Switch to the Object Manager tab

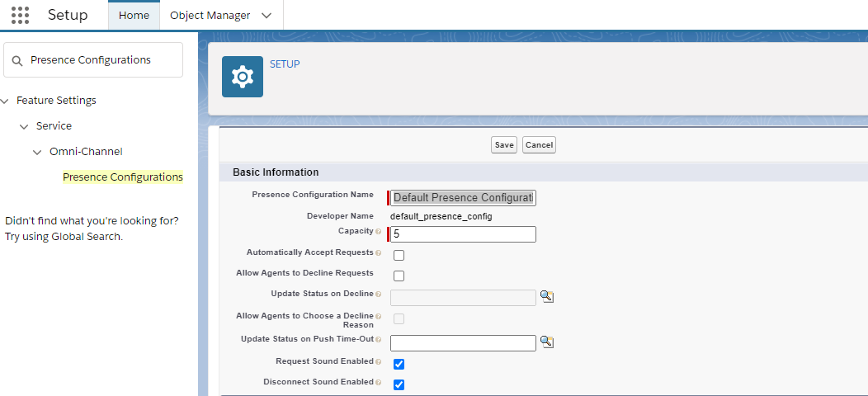(x=210, y=16)
